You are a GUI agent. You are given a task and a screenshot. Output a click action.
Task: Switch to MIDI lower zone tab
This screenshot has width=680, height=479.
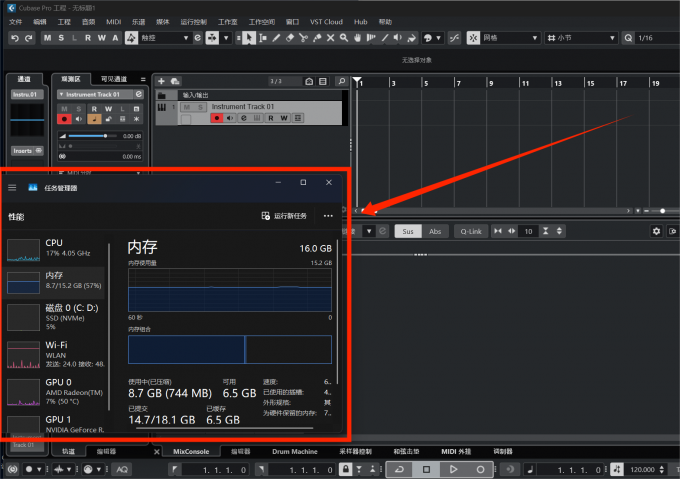pyautogui.click(x=456, y=451)
